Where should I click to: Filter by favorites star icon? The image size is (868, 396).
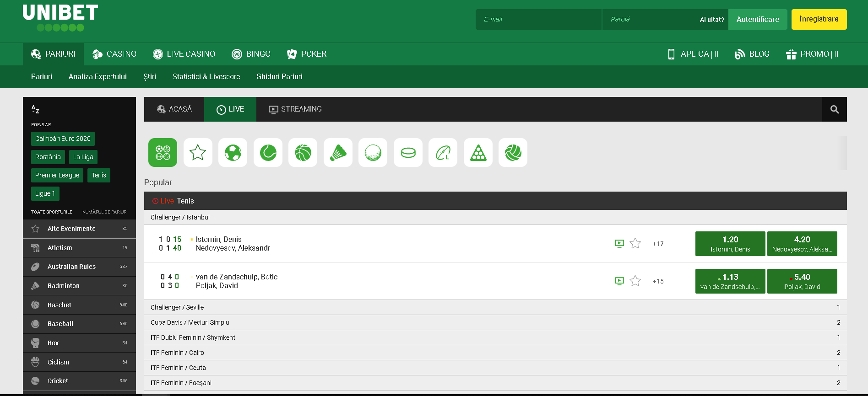click(x=198, y=152)
